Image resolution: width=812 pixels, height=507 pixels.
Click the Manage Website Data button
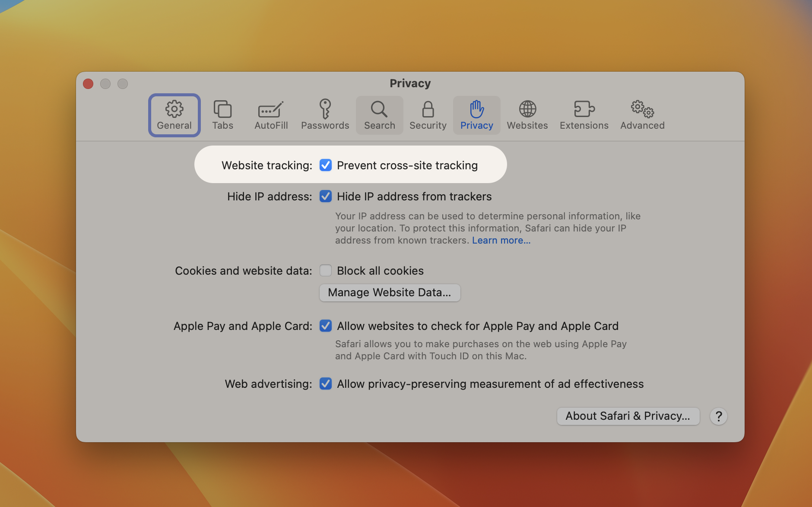pyautogui.click(x=390, y=293)
